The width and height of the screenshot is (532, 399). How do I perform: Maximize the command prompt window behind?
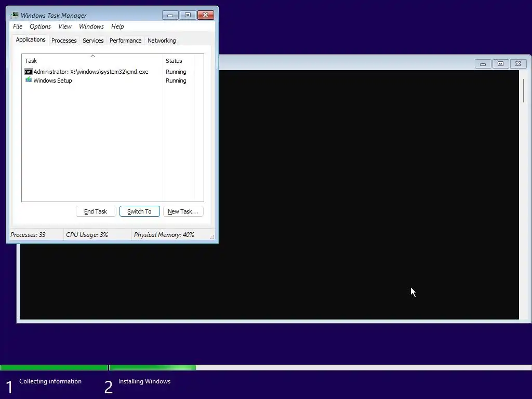point(500,64)
